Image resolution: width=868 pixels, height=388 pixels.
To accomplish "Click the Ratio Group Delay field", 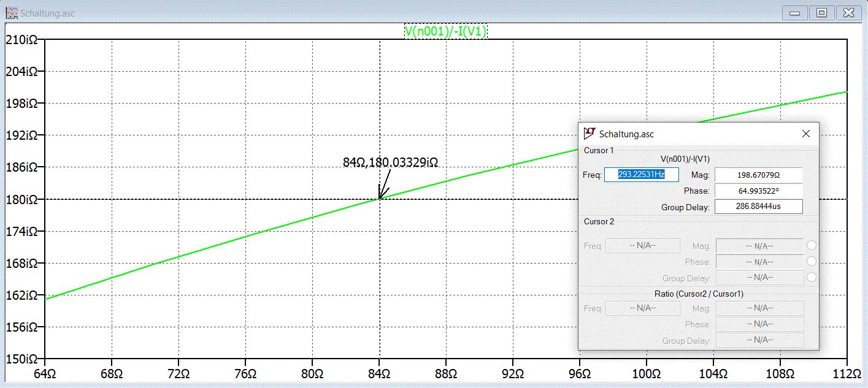I will 759,340.
